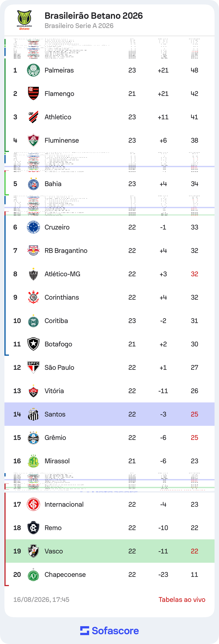Click the Flamengo club crest
219x644 pixels.
33,94
